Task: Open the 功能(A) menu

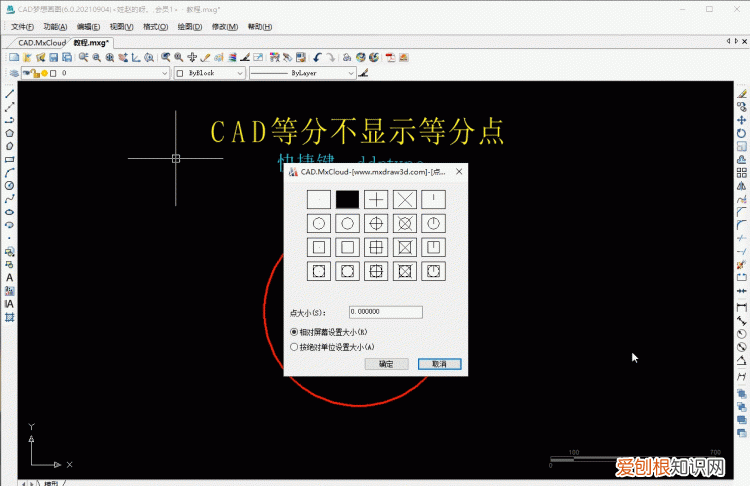Action: 55,27
